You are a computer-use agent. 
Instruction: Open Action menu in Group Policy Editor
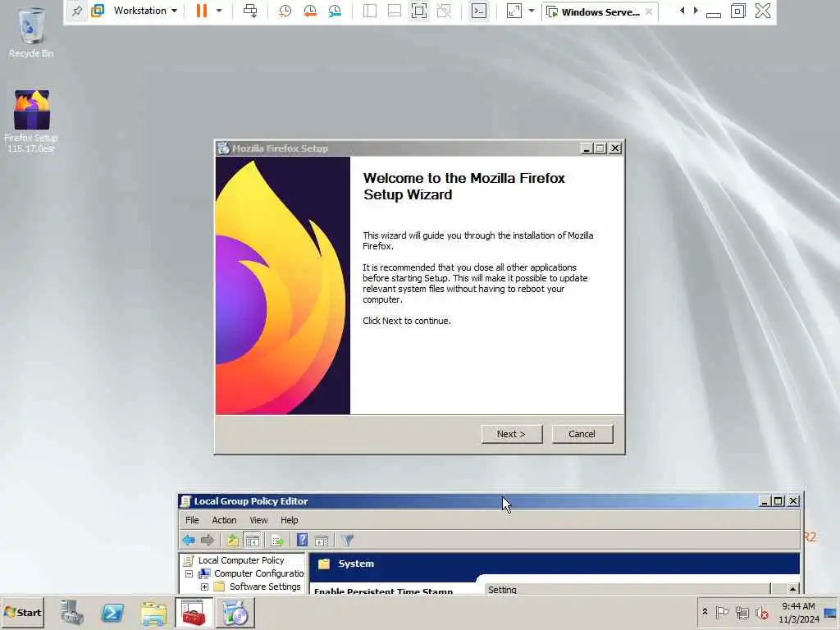click(224, 520)
